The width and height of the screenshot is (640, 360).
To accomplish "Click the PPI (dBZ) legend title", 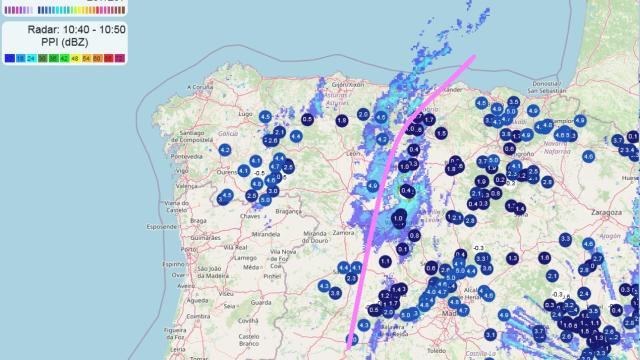I will pyautogui.click(x=64, y=42).
